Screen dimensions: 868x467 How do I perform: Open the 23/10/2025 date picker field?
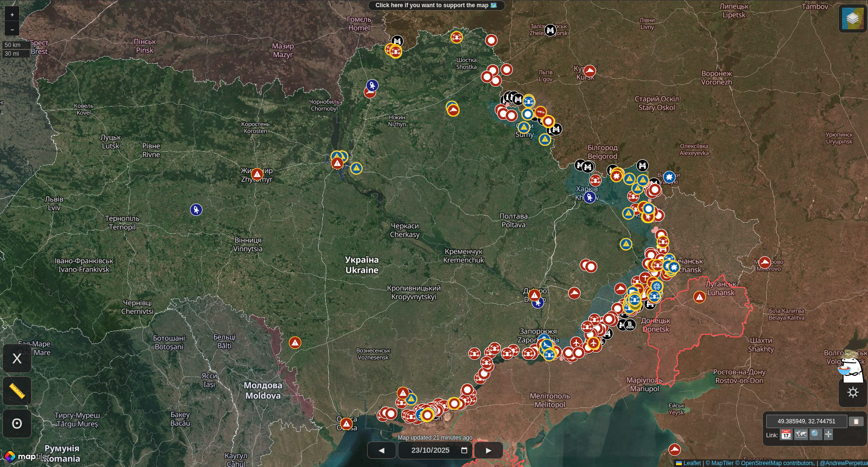(435, 450)
